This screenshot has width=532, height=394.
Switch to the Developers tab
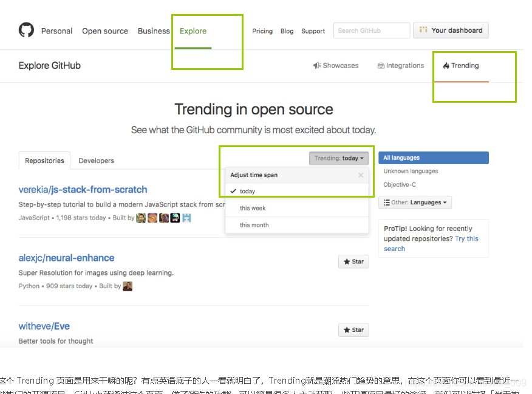(97, 161)
